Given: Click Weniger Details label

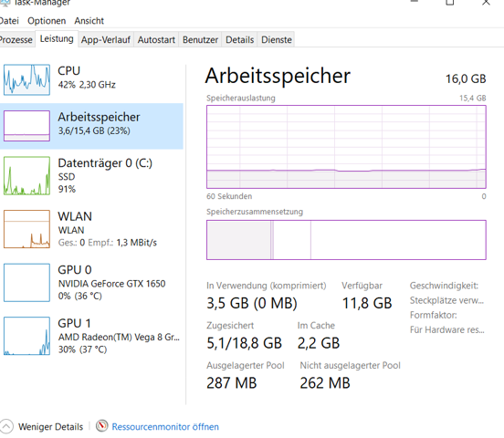Looking at the screenshot, I should tap(50, 427).
